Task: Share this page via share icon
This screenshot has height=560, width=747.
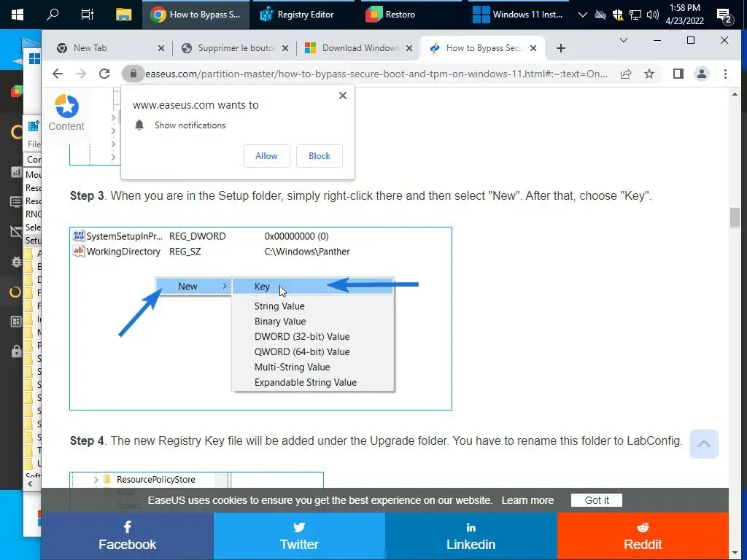Action: (x=625, y=74)
